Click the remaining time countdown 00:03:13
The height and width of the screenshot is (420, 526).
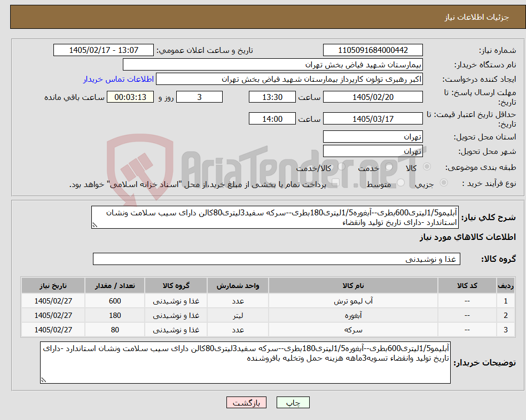[130, 97]
